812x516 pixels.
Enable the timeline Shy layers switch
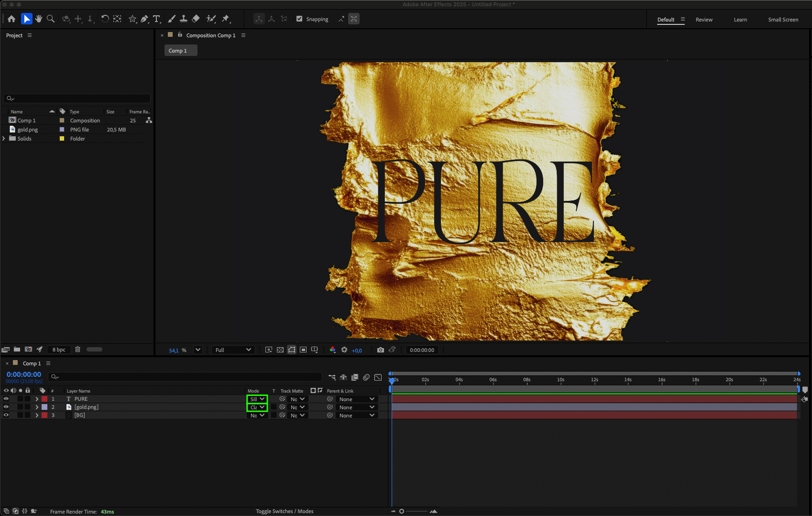pyautogui.click(x=343, y=377)
